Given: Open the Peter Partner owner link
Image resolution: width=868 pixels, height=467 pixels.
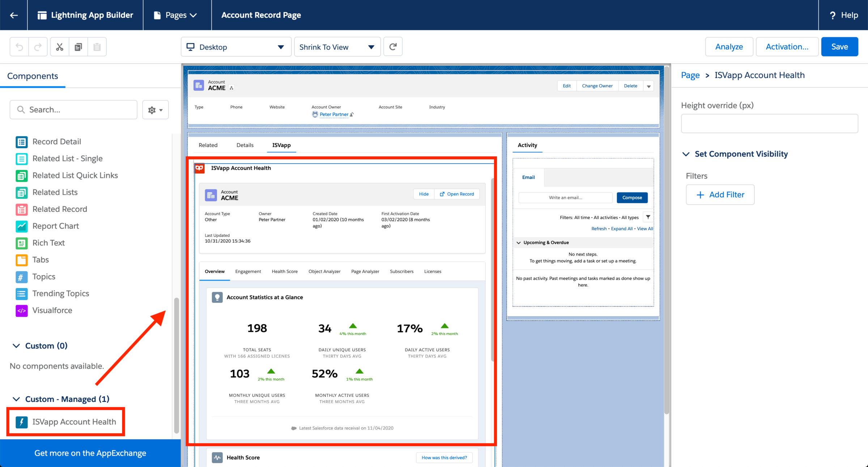Looking at the screenshot, I should (x=334, y=115).
